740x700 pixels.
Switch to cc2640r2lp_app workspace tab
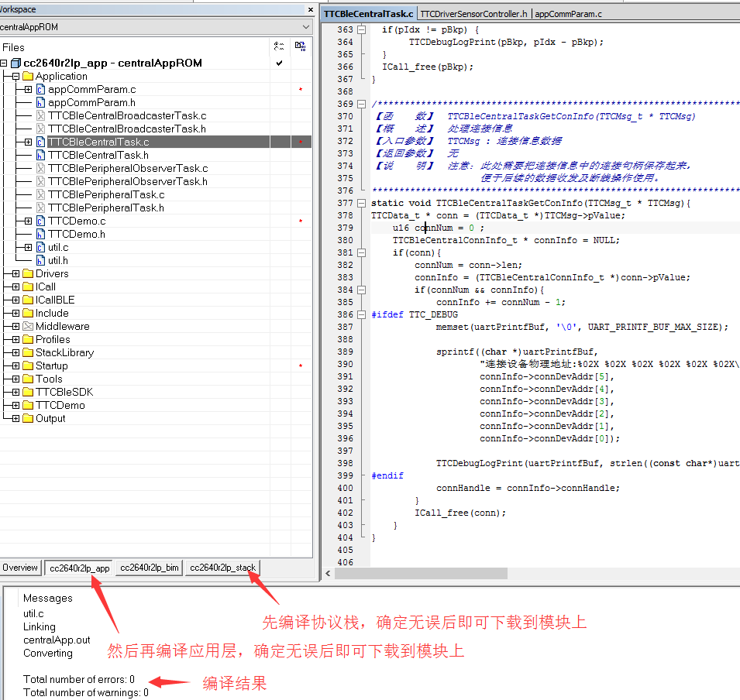pyautogui.click(x=79, y=568)
